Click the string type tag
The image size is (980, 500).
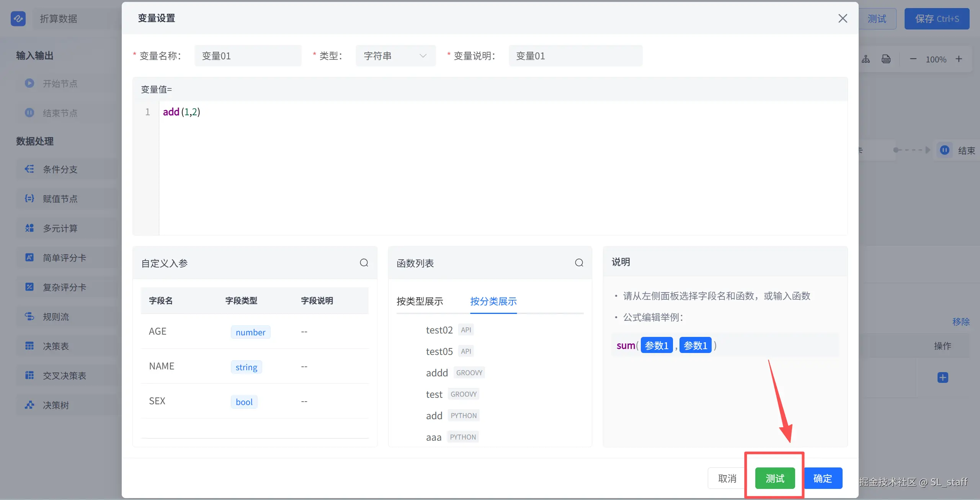(246, 367)
